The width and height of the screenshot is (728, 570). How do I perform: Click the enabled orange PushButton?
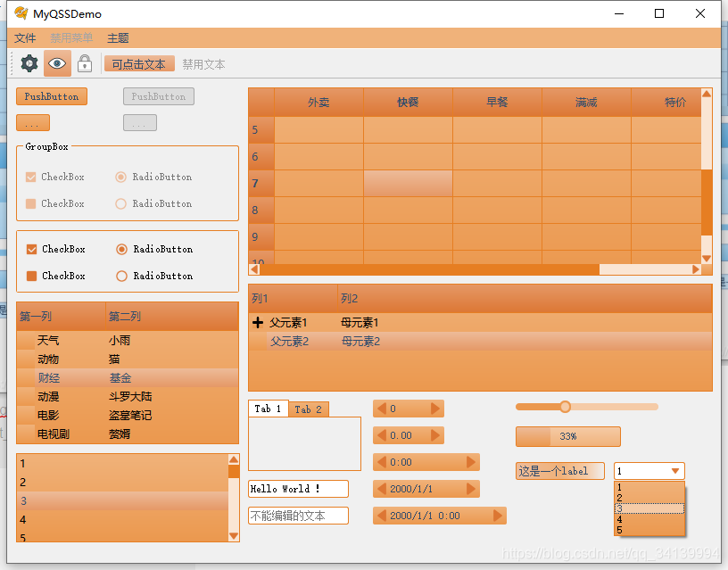coord(52,96)
